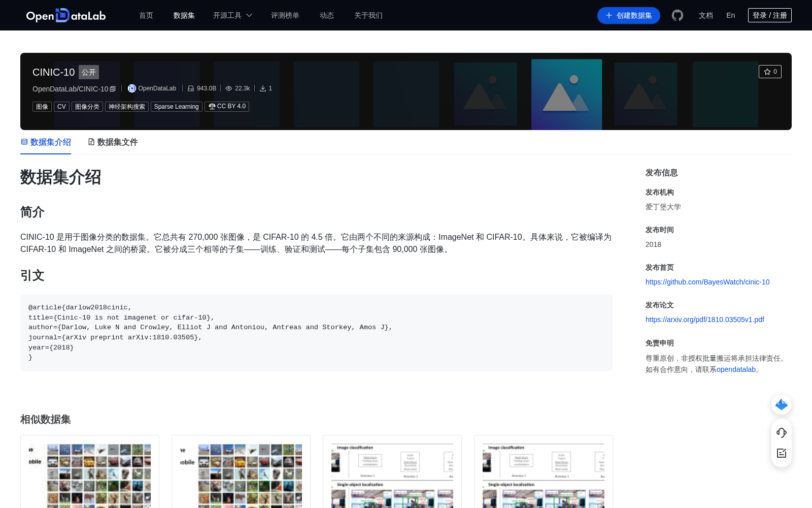Click the citation code block
This screenshot has width=812, height=508.
317,333
